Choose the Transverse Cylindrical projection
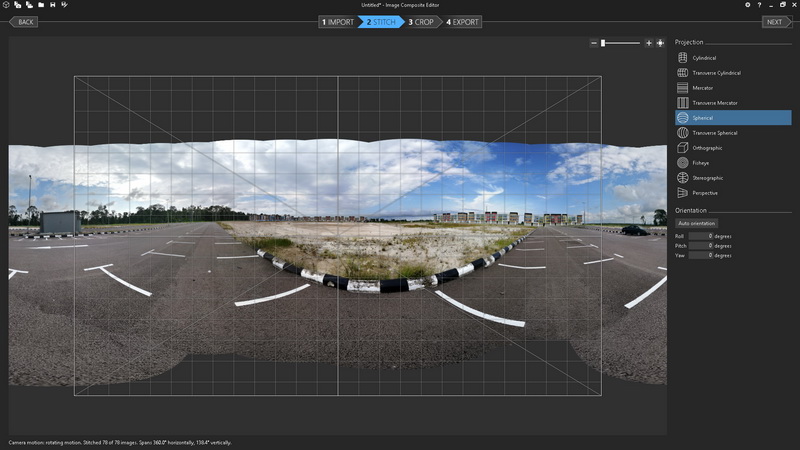The image size is (800, 450). point(733,73)
